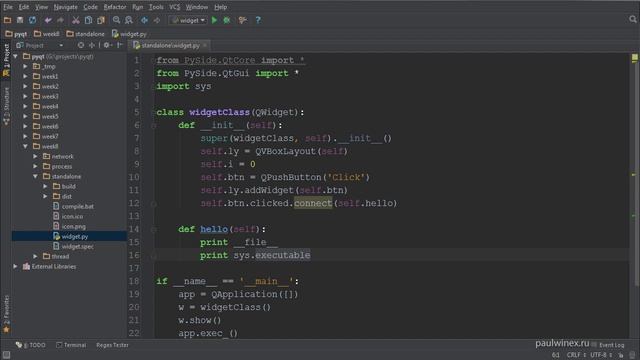Image resolution: width=640 pixels, height=360 pixels.
Task: Open Replace with the second magnifier icon
Action: pos(129,20)
